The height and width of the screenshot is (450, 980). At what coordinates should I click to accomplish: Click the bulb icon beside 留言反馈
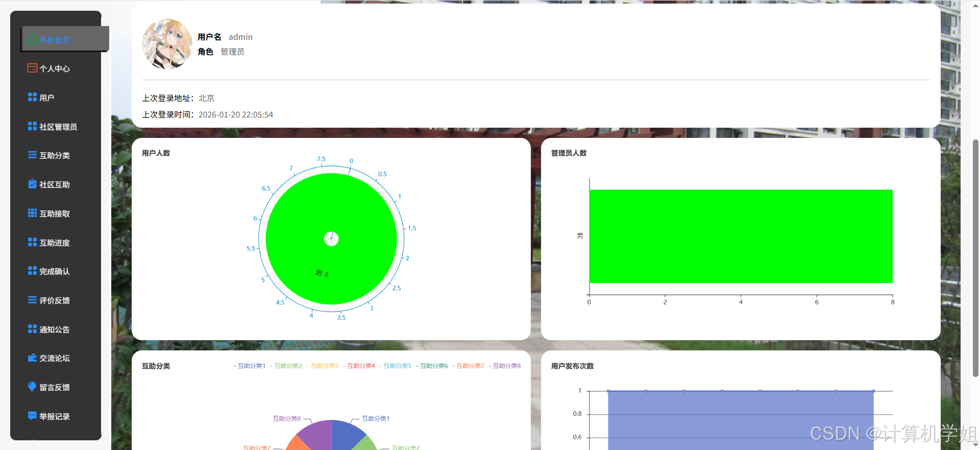tap(32, 387)
